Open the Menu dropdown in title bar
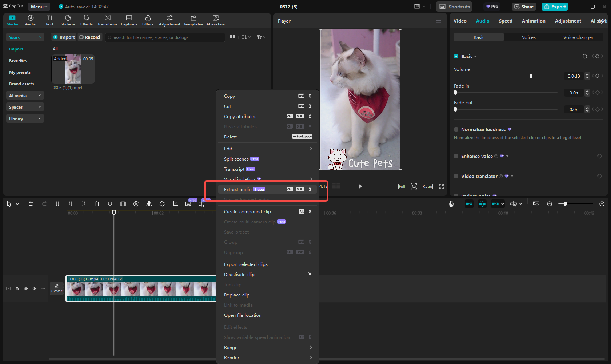The height and width of the screenshot is (364, 611). tap(39, 7)
